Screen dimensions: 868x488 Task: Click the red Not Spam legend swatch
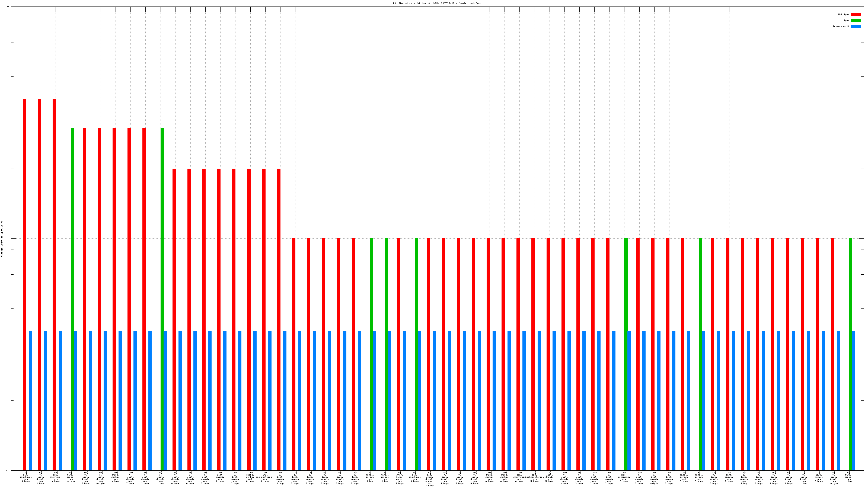(x=856, y=14)
